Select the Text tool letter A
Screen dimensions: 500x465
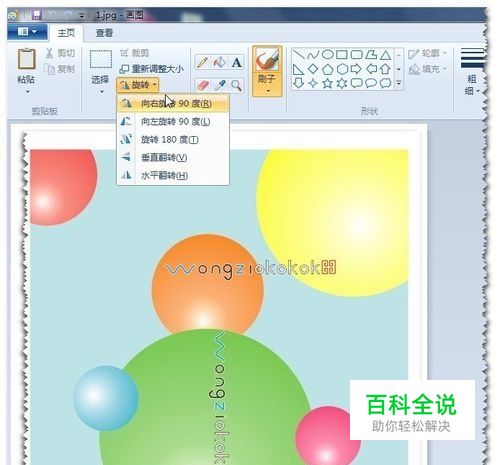click(x=237, y=62)
